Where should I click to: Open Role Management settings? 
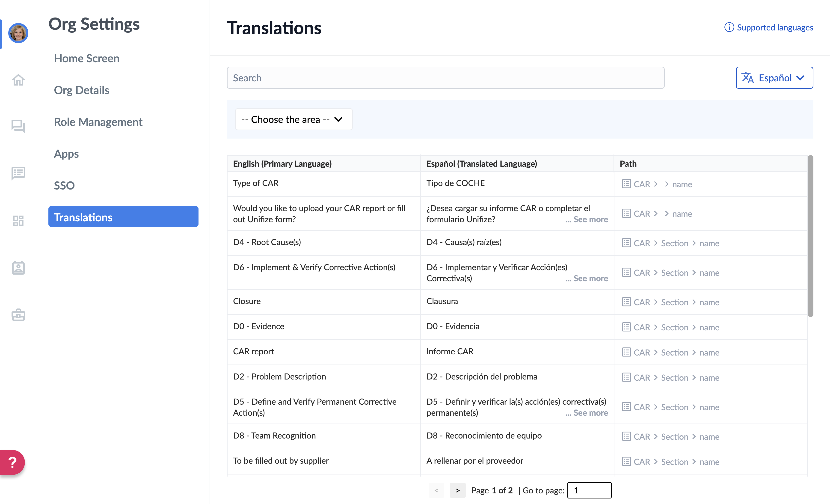tap(98, 122)
